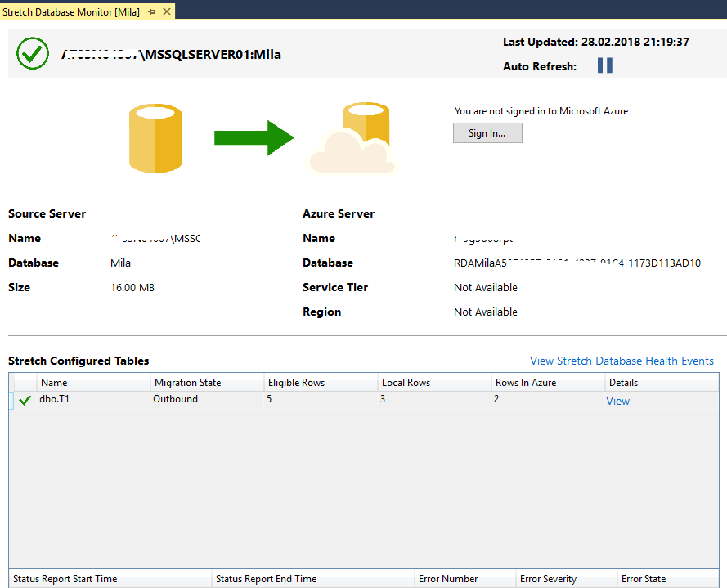Pin the Stretch Database Monitor tab
This screenshot has height=588, width=727.
coord(151,12)
